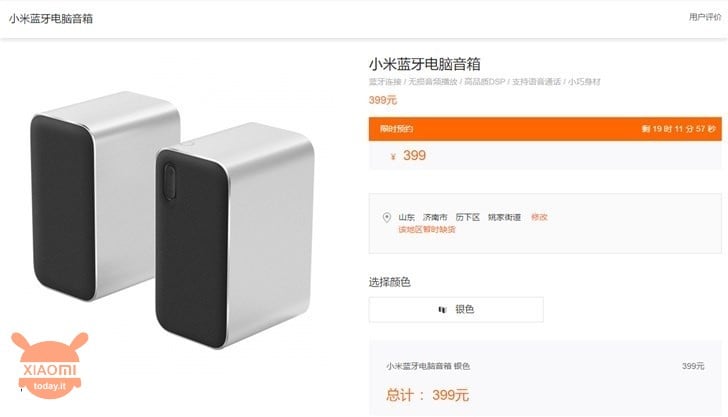Screen dimensions: 728x417
Task: Select the 济南市 city in address
Action: 435,217
